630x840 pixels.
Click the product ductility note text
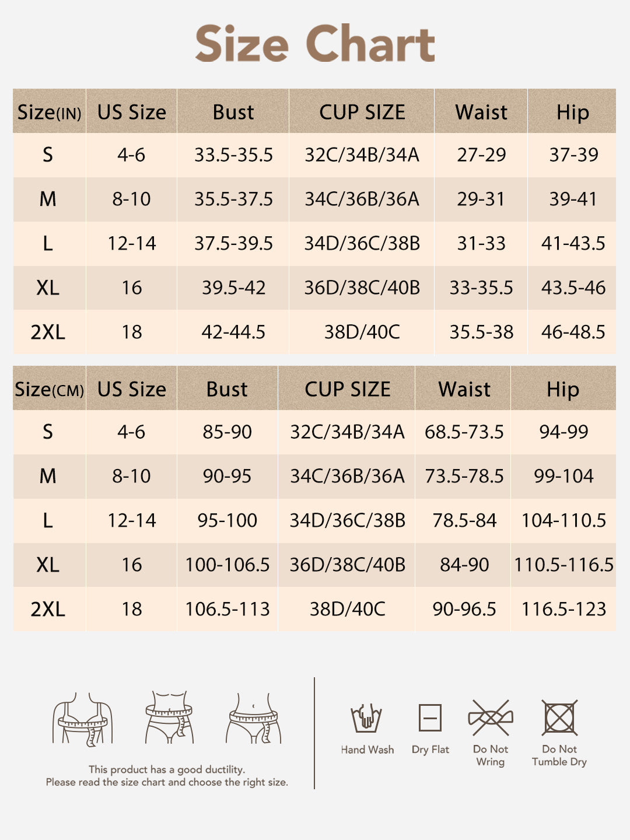click(167, 776)
